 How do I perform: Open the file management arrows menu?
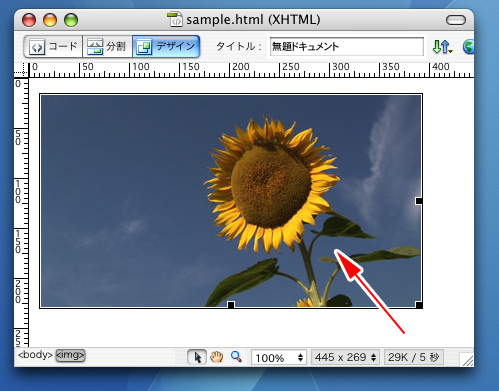click(442, 47)
